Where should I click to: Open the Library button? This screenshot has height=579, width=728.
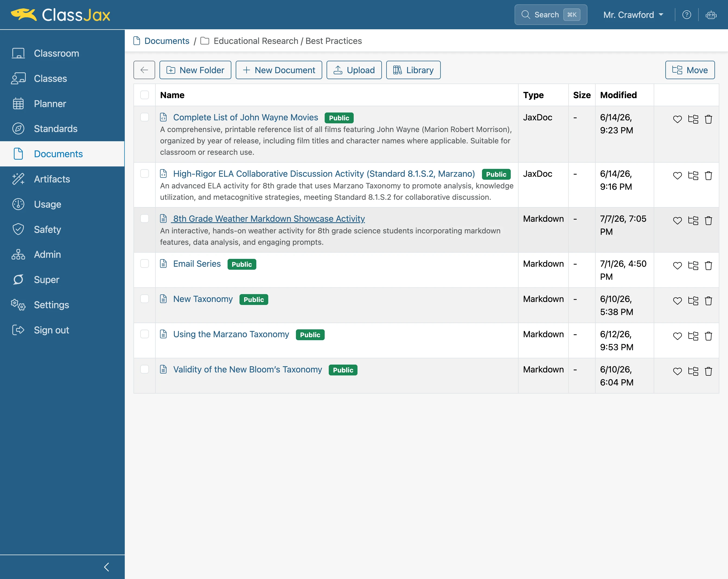point(413,70)
